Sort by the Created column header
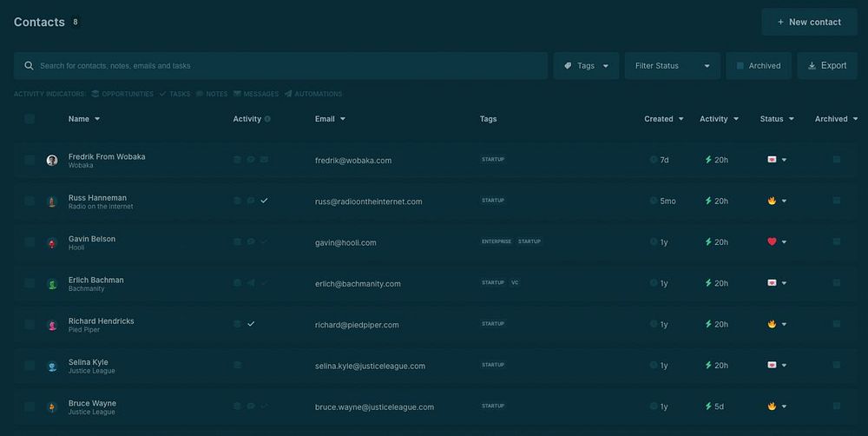 (664, 119)
